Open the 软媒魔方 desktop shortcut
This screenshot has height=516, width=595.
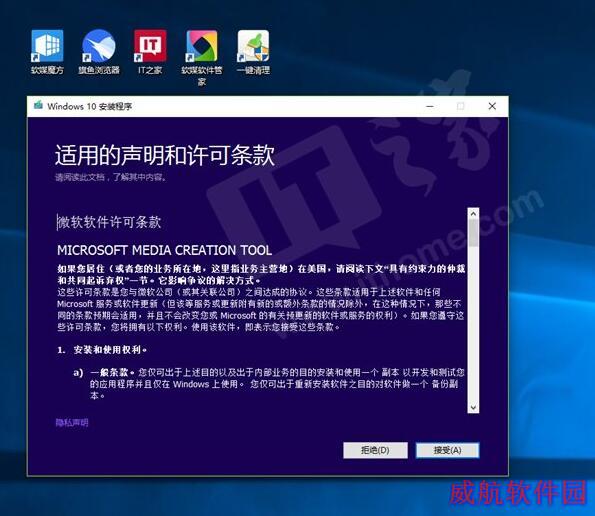pyautogui.click(x=47, y=52)
